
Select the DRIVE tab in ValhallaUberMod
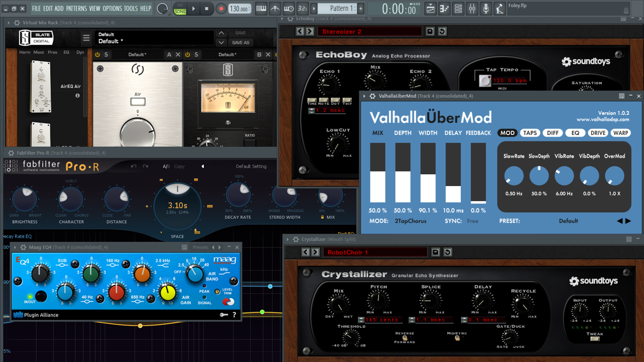point(598,133)
